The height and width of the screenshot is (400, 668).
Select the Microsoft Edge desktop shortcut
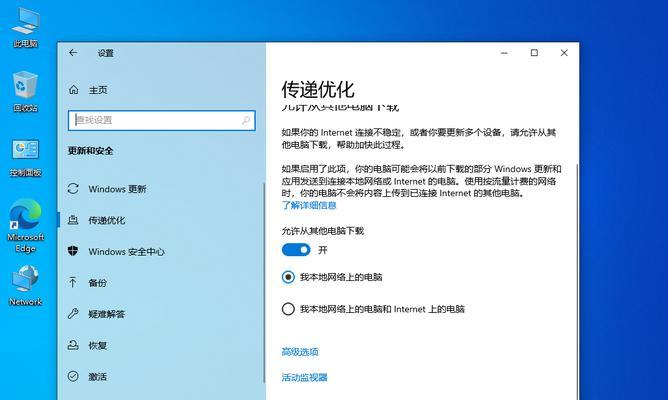(x=25, y=225)
